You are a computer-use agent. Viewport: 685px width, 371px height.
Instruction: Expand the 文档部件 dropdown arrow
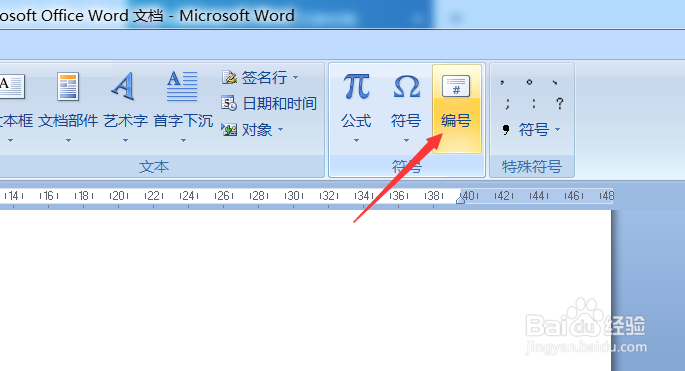(68, 141)
